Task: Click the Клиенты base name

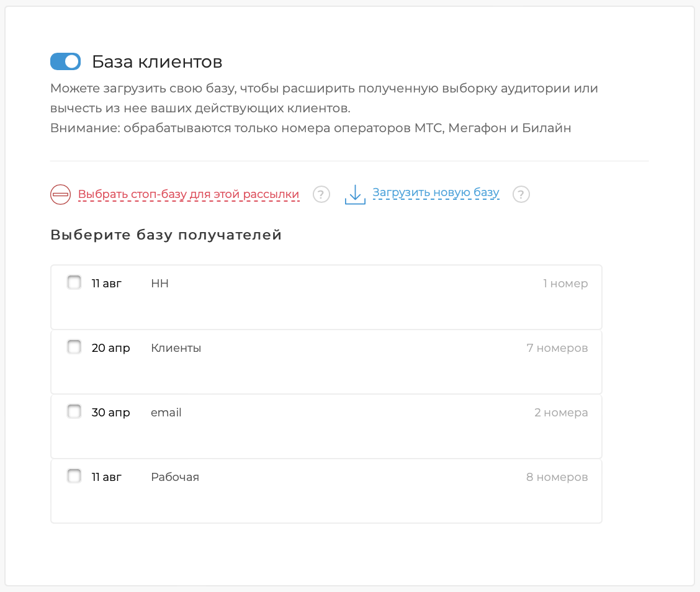Action: (176, 348)
